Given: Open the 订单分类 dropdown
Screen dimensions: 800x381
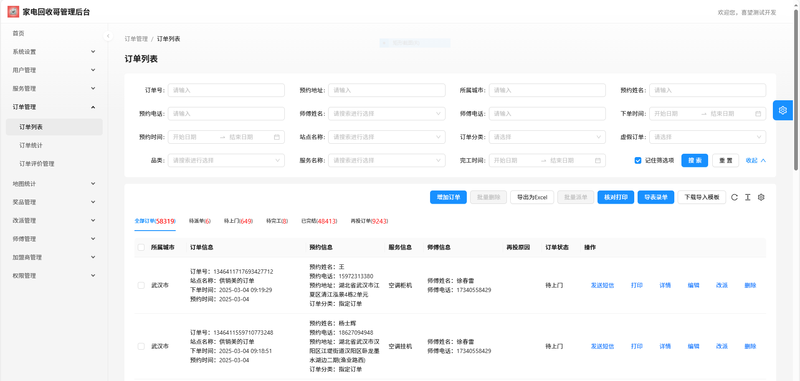Looking at the screenshot, I should [x=547, y=137].
